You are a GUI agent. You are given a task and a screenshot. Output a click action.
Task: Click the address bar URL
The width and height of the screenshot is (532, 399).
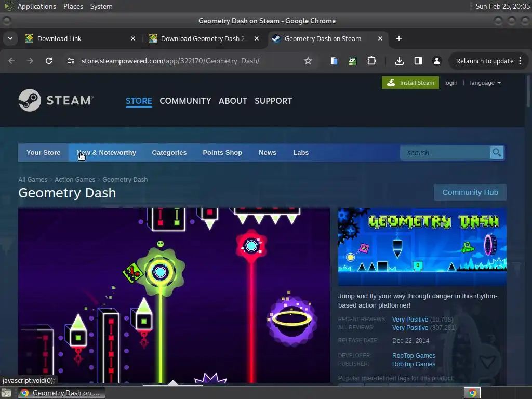point(170,61)
